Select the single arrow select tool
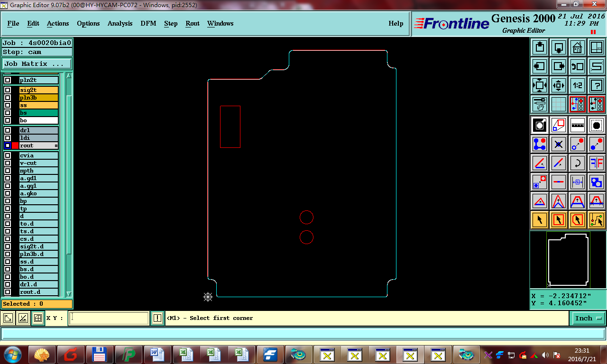 point(540,220)
